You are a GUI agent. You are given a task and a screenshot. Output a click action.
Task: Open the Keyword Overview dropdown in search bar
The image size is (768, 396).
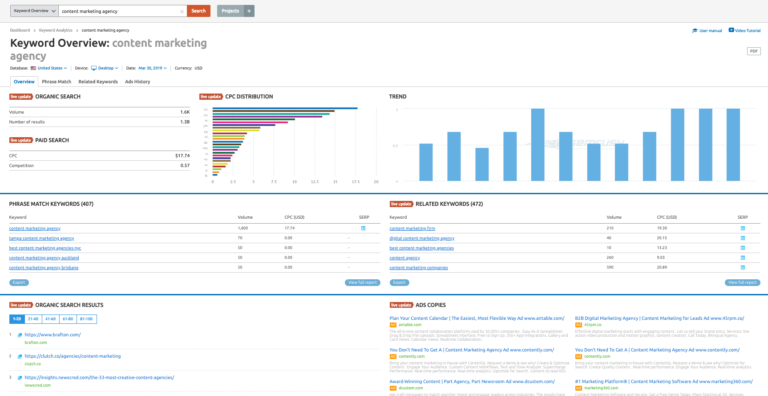(34, 11)
